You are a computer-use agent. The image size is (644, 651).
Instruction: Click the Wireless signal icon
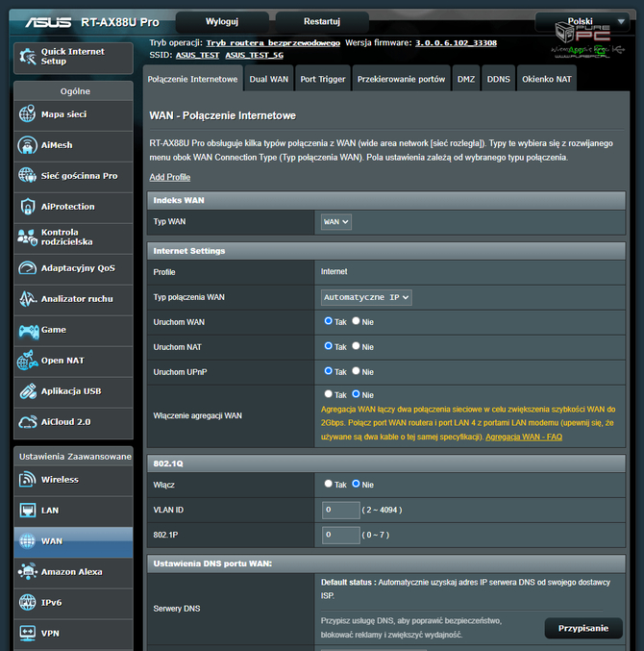pos(27,480)
